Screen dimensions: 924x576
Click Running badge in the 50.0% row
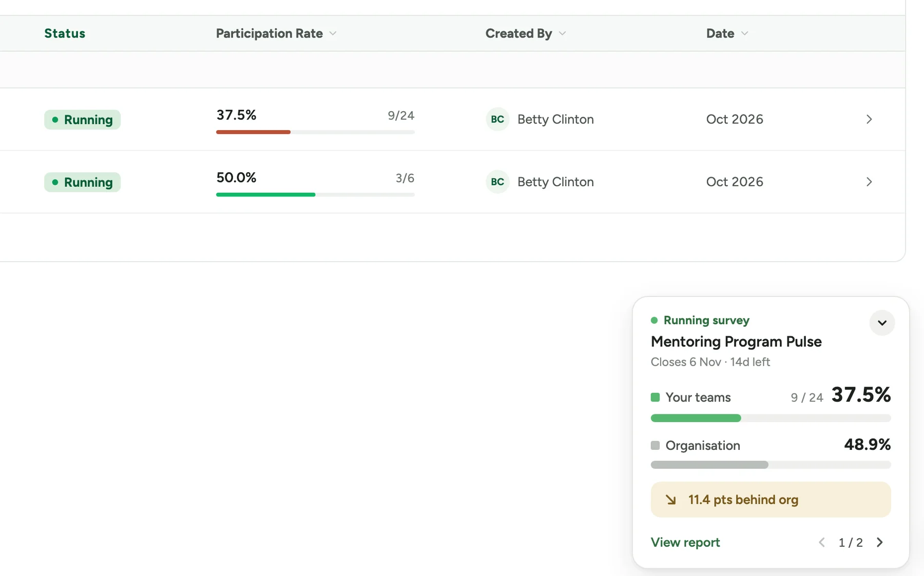82,182
